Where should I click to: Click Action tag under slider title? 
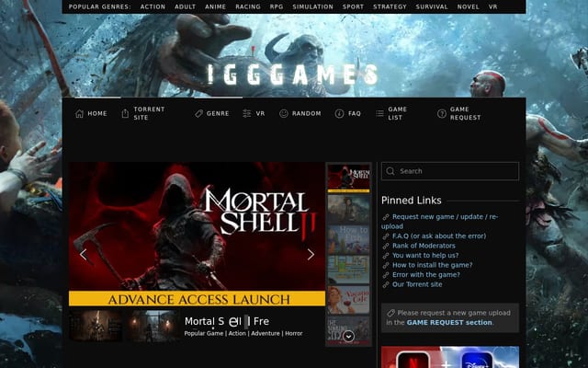pos(237,333)
